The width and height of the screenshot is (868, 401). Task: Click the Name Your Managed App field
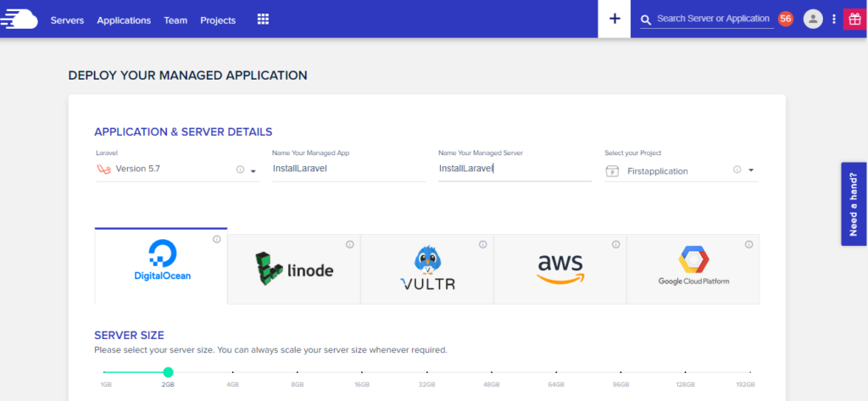(348, 169)
